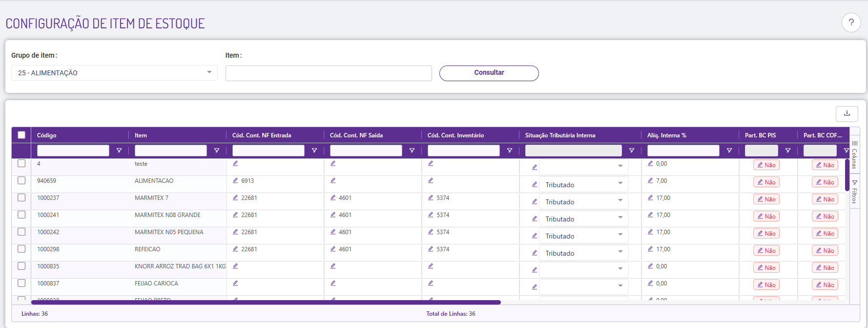Toggle Part. BC PIS Não for REFEICAO
Image resolution: width=868 pixels, height=328 pixels.
click(766, 250)
